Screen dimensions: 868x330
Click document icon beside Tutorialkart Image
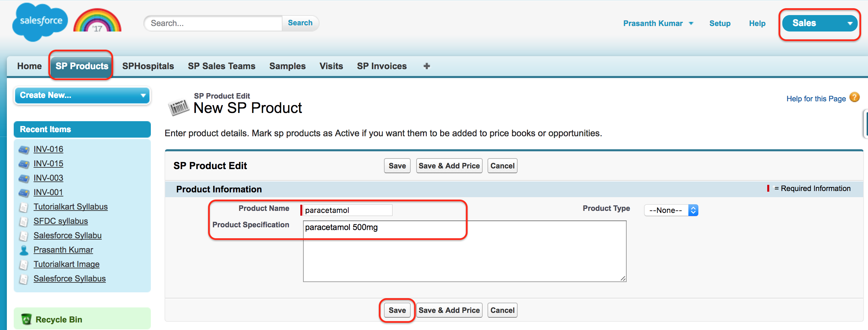click(x=24, y=265)
